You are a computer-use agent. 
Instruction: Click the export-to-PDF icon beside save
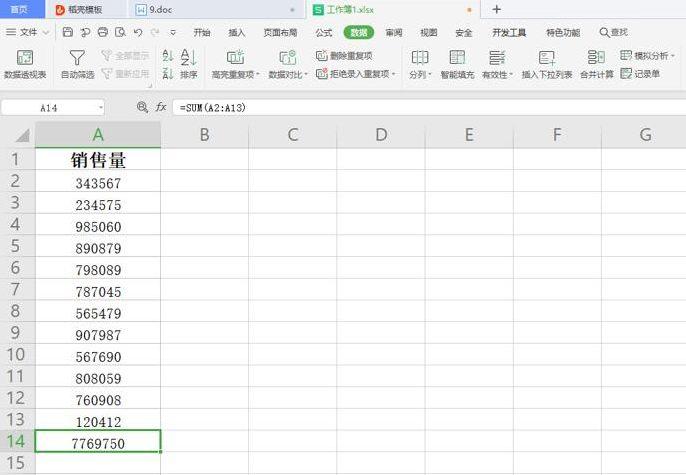click(85, 32)
